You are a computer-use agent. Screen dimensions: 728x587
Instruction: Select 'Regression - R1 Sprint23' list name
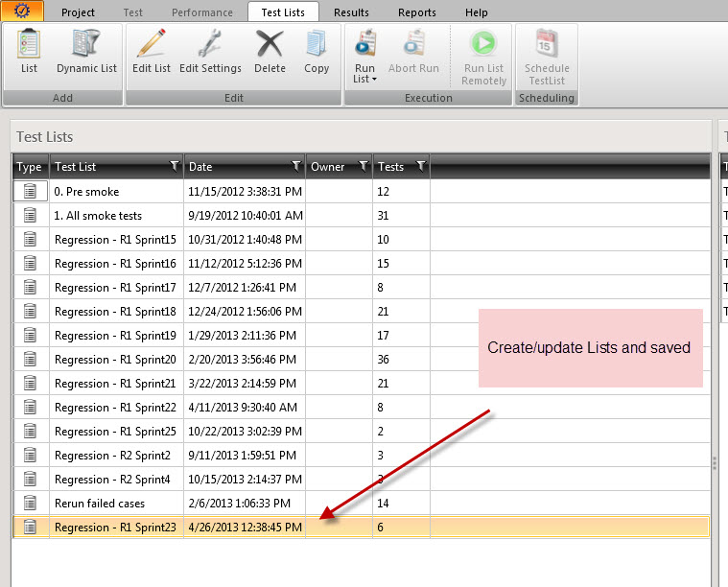115,528
